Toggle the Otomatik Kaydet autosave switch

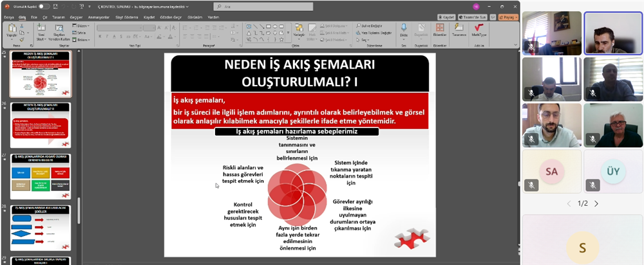point(44,6)
